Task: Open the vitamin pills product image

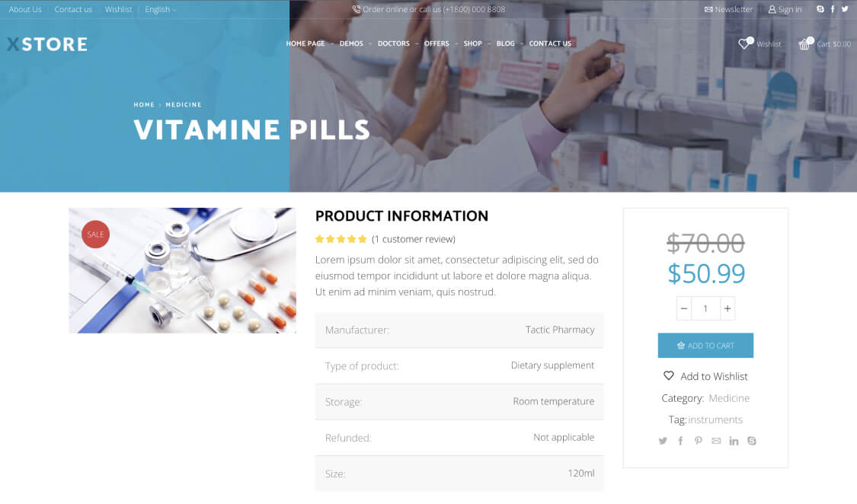Action: (183, 270)
